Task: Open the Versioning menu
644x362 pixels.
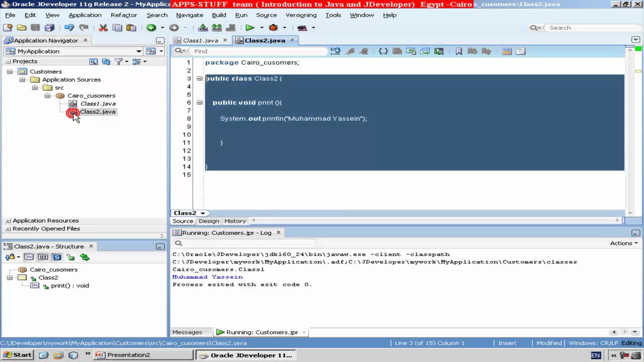Action: (x=301, y=15)
